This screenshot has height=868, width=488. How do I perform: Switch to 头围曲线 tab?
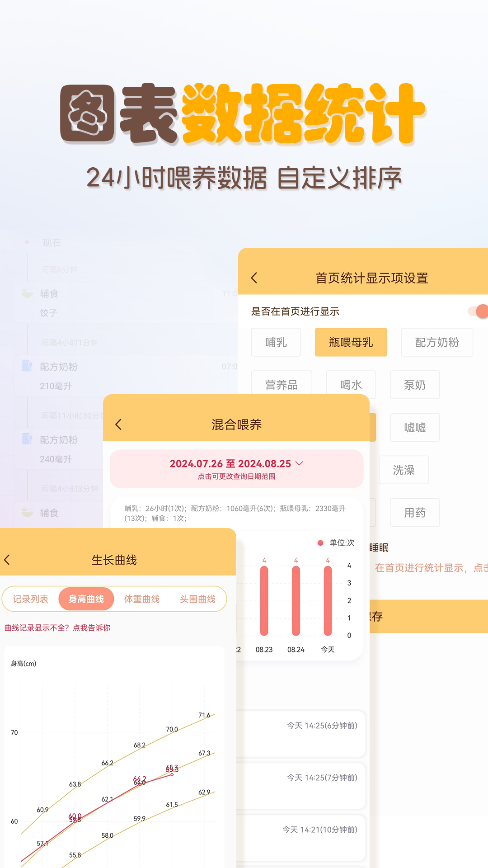tap(197, 599)
